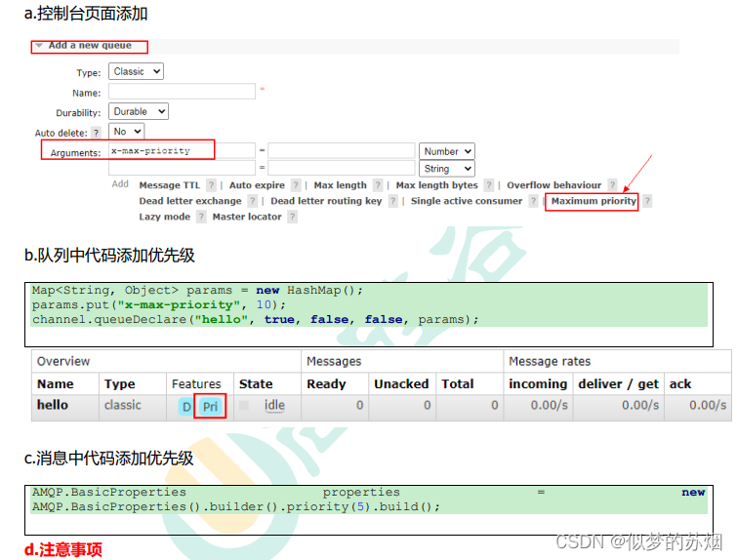737x560 pixels.
Task: Click the empty second argument value field
Action: [342, 168]
